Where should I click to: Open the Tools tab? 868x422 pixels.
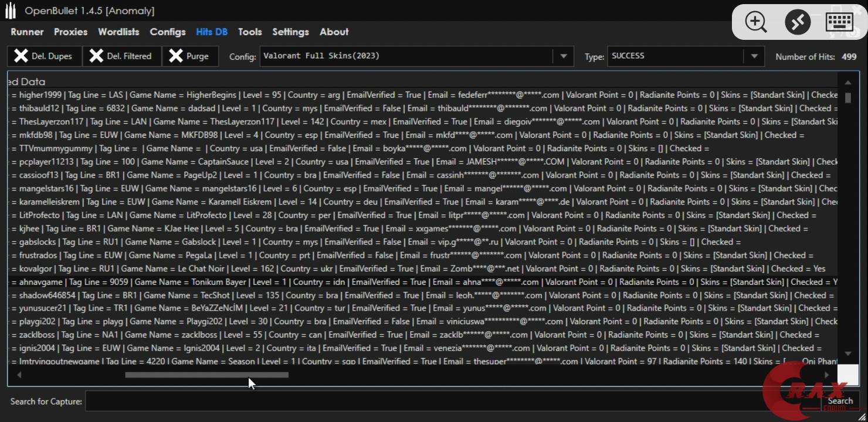coord(250,32)
